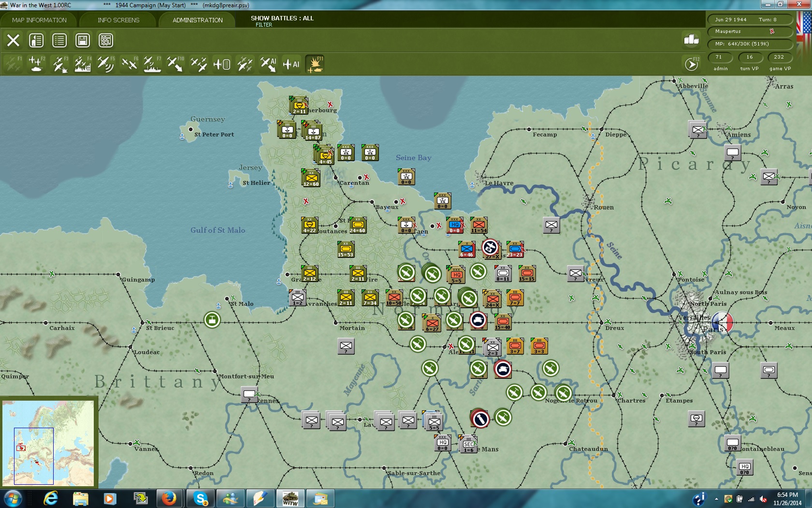Open the INFO SCREENS tab
This screenshot has height=508, width=812.
point(118,20)
